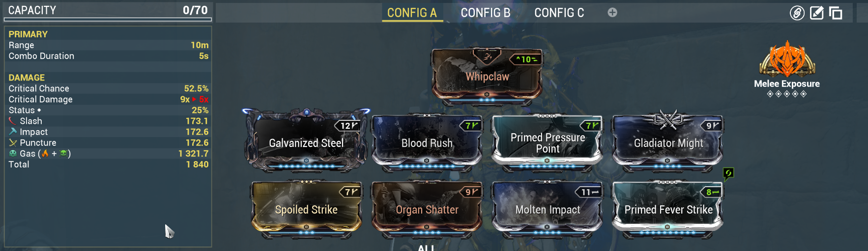The image size is (868, 251).
Task: Click the link config chain icon
Action: 797,13
